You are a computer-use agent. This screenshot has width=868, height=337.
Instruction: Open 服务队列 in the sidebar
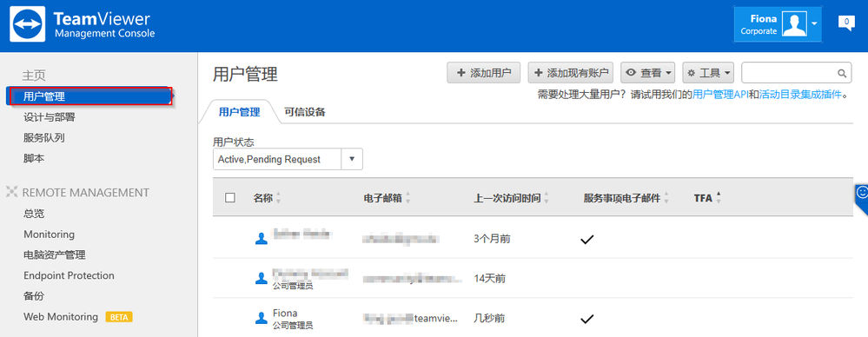44,138
